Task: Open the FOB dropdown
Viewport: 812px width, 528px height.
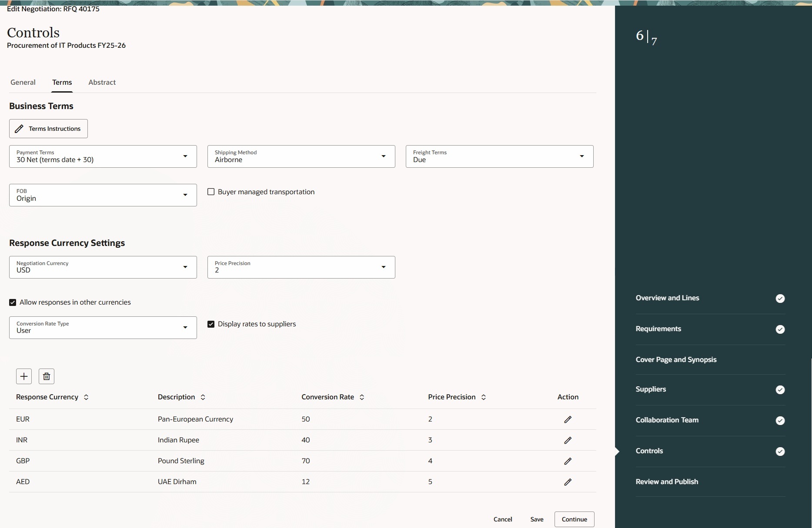Action: (x=103, y=195)
